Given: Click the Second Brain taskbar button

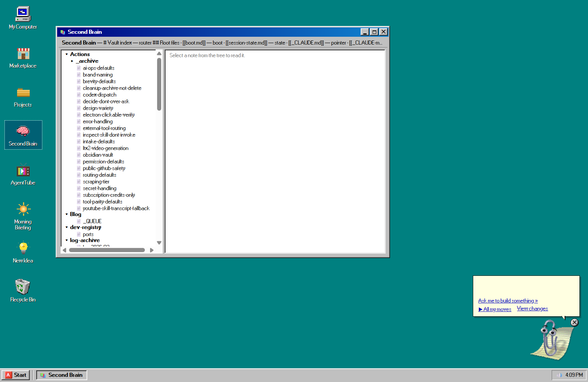Looking at the screenshot, I should tap(62, 375).
